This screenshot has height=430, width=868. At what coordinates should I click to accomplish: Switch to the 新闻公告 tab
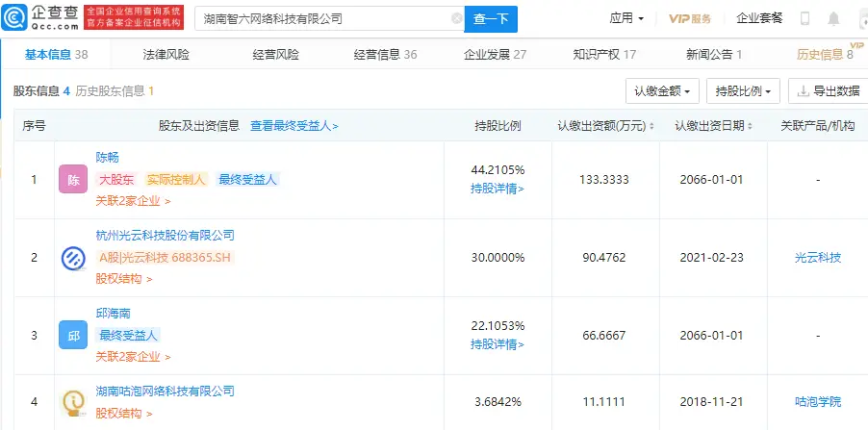[x=714, y=54]
